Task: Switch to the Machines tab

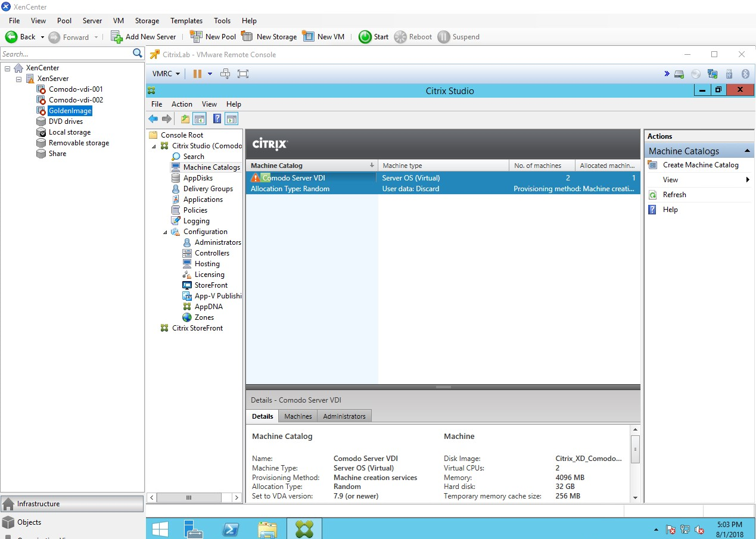Action: click(x=298, y=416)
